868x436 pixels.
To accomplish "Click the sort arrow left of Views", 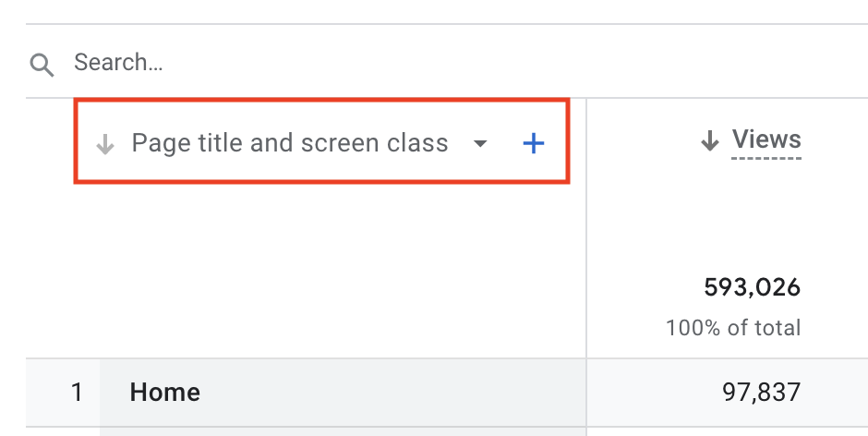I will pos(709,141).
